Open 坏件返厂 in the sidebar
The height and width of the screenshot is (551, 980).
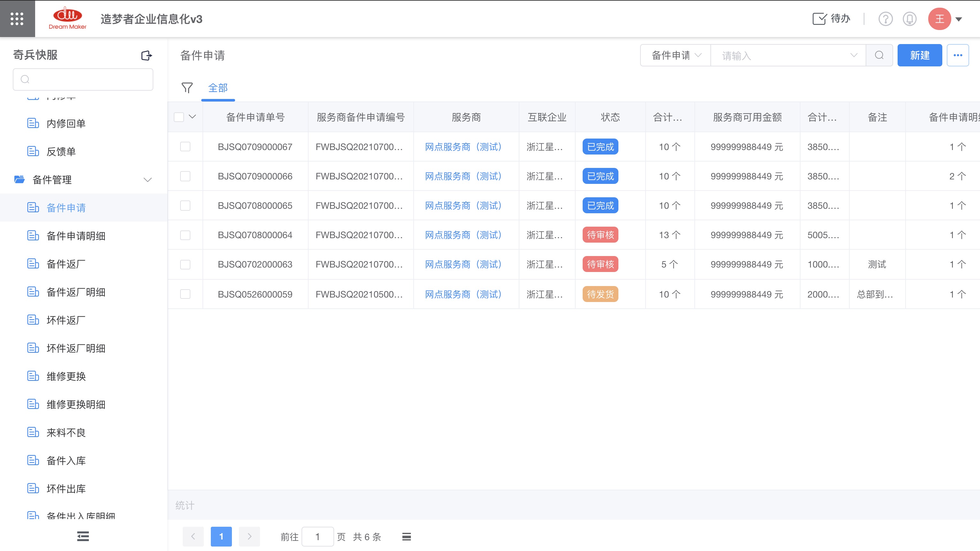pyautogui.click(x=66, y=320)
